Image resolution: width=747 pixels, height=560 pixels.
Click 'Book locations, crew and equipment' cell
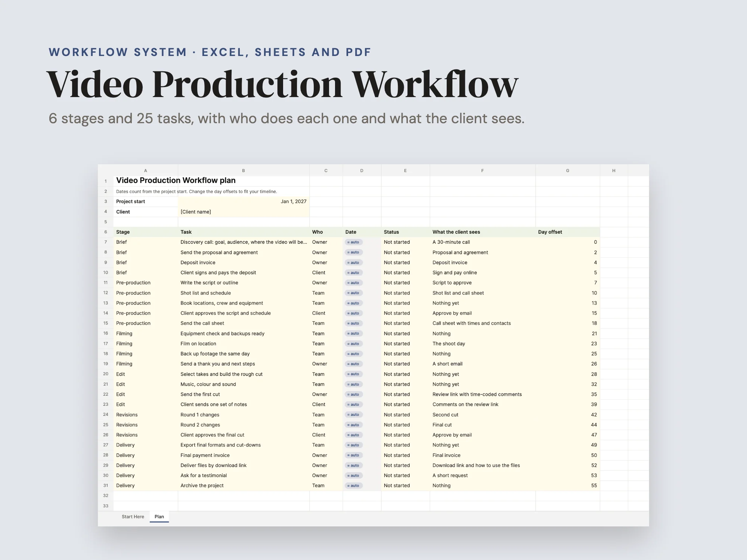(244, 303)
